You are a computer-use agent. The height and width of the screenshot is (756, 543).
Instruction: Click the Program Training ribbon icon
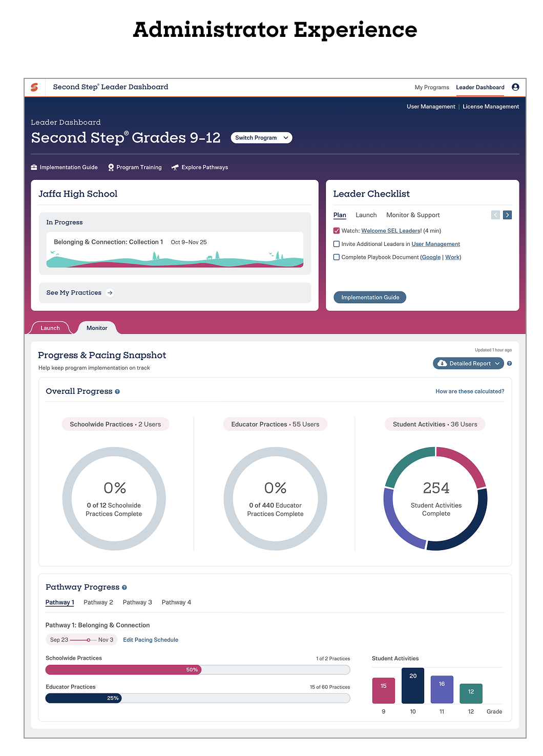click(111, 167)
